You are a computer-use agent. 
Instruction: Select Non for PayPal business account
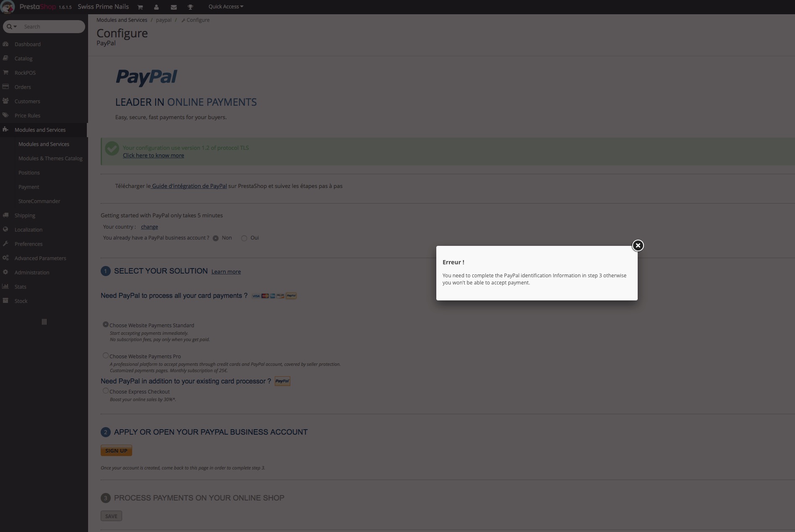216,238
